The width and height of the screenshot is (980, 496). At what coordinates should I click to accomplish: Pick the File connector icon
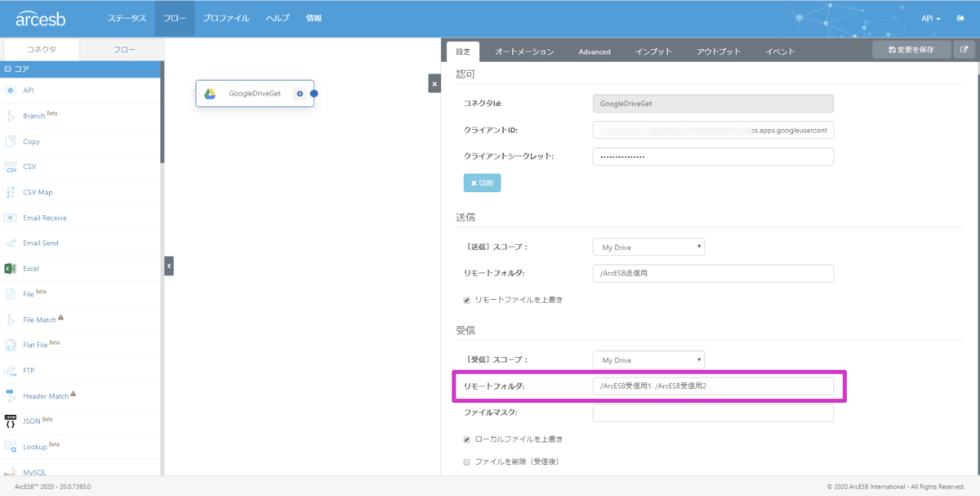click(x=11, y=294)
